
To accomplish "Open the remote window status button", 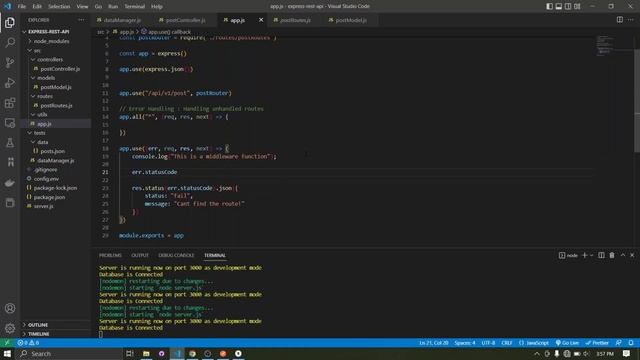I will click(x=7, y=343).
